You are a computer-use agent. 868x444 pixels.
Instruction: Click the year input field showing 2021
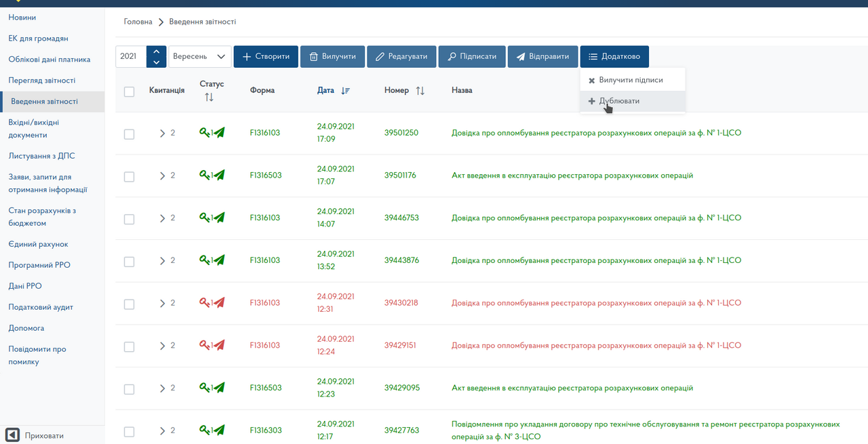130,57
